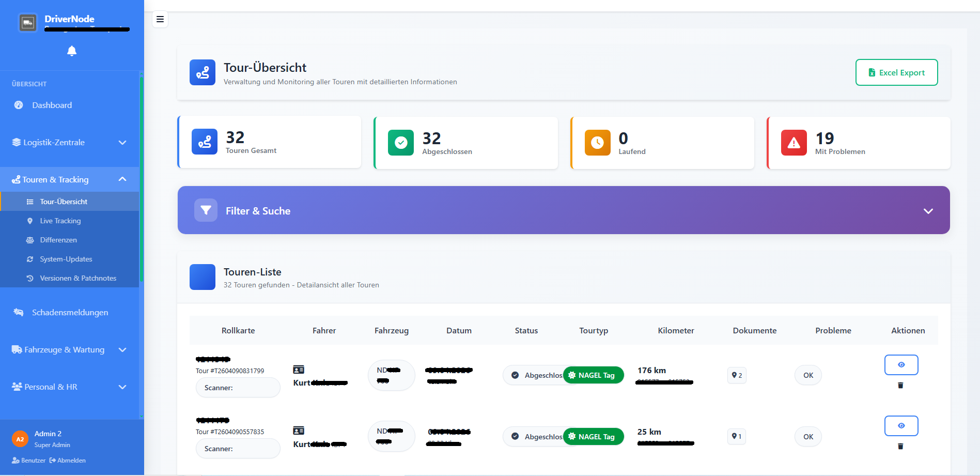Viewport: 980px width, 476px height.
Task: View tour T2604090557835 with eye button
Action: [901, 426]
